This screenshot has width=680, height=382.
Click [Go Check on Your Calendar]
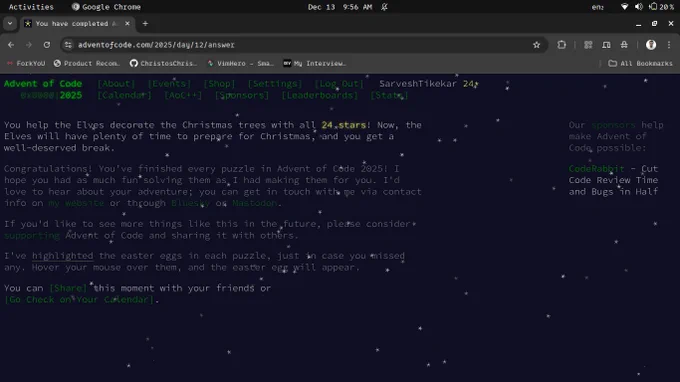(79, 299)
